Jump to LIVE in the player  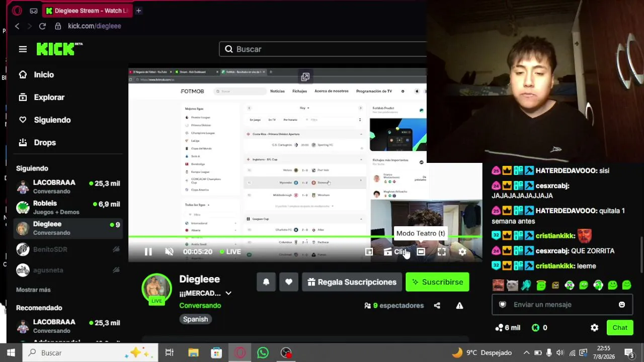pos(230,252)
